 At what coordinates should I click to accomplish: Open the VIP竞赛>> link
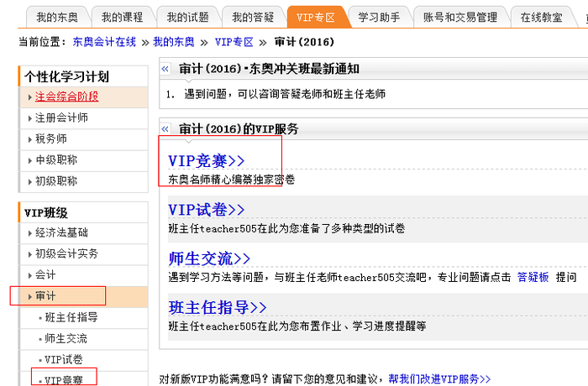click(206, 161)
